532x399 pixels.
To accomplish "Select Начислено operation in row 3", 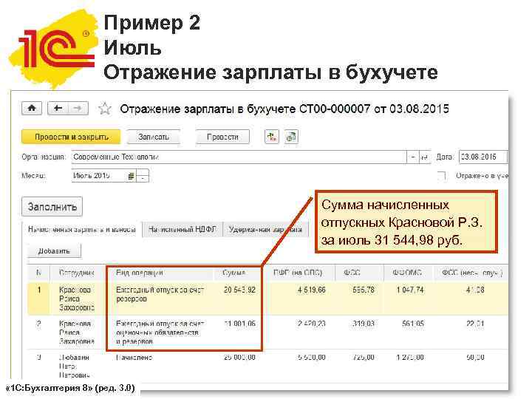I will click(x=134, y=358).
